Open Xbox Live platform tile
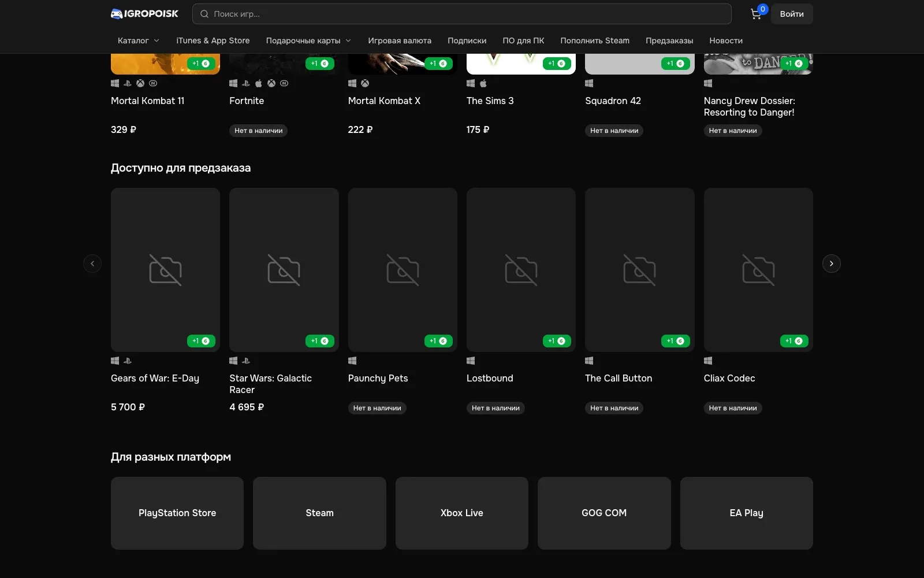 (462, 513)
